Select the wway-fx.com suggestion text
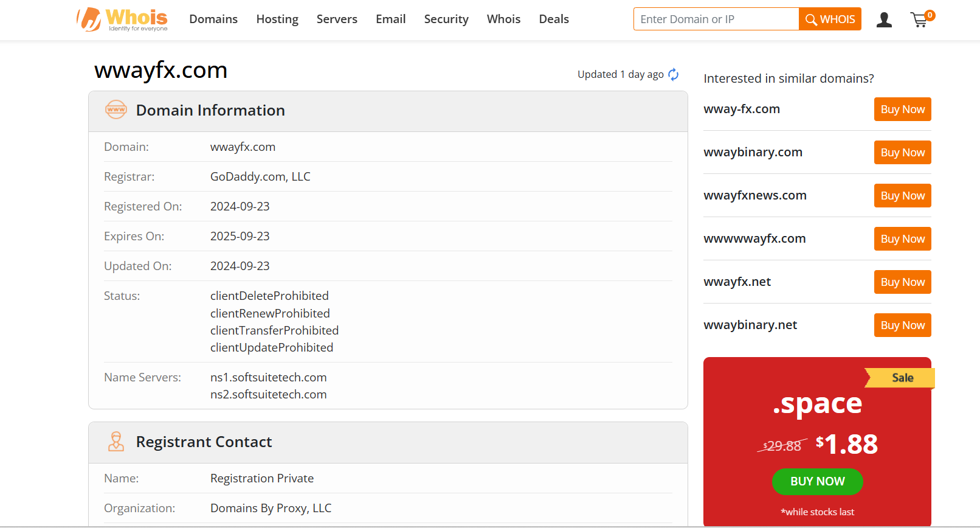 (x=742, y=109)
